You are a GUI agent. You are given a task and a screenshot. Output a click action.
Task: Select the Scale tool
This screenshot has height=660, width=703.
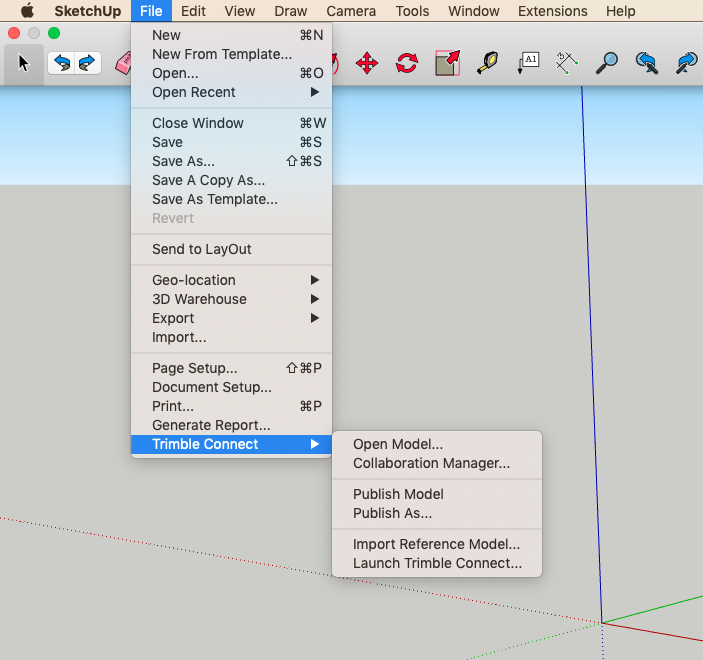pos(447,63)
